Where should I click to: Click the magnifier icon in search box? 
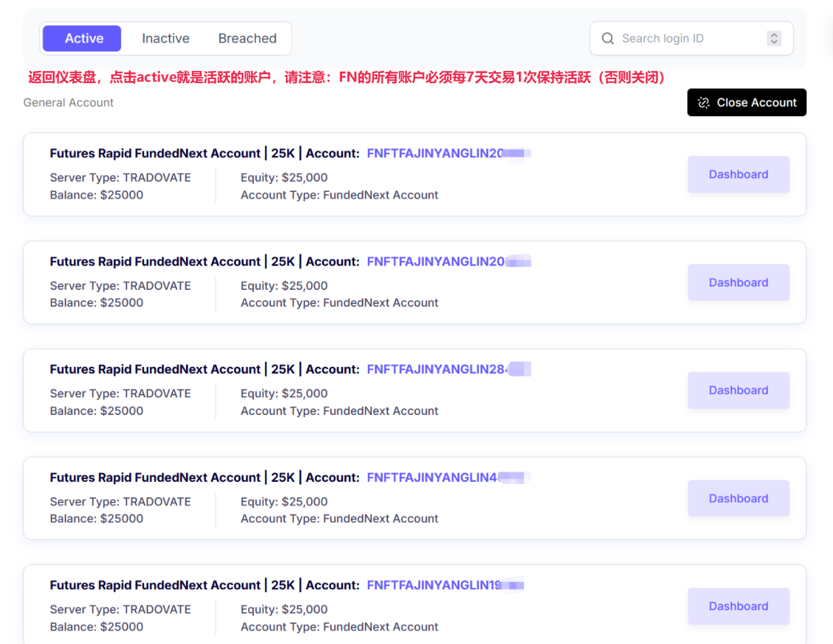[x=609, y=39]
